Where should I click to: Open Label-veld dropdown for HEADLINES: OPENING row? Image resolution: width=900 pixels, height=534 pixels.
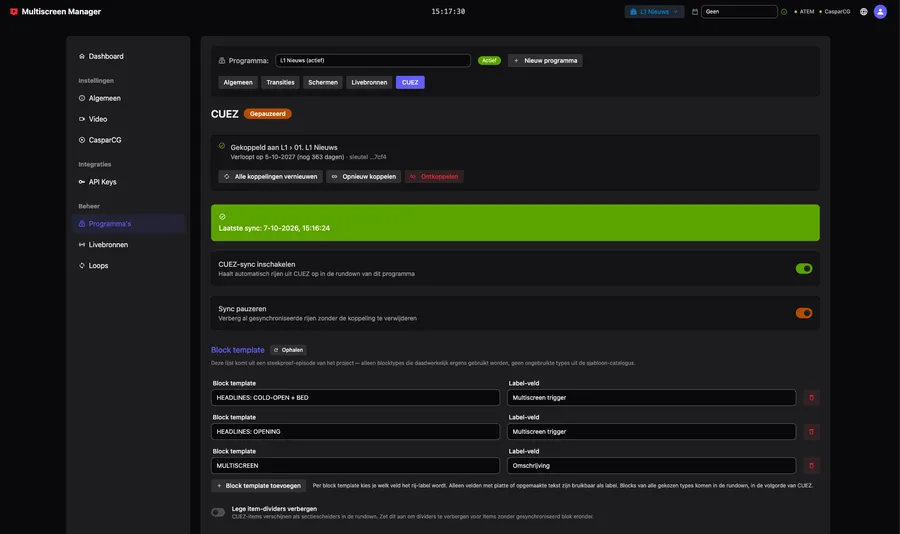(651, 432)
